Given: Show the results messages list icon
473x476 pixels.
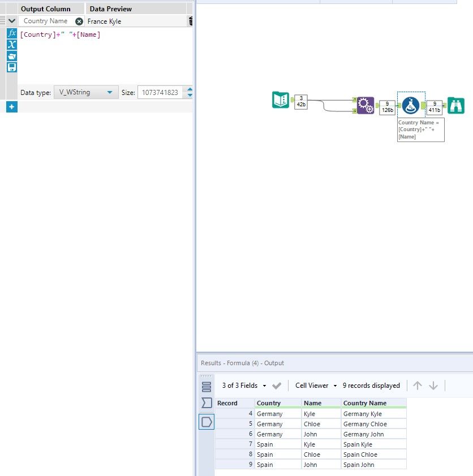Looking at the screenshot, I should (x=207, y=387).
